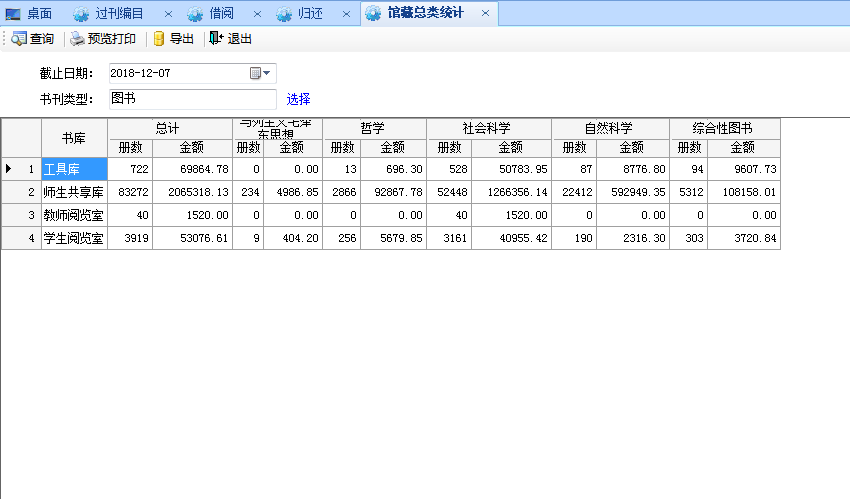Viewport: 850px width, 499px height.
Task: Switch to the 桌面 desktop tab
Action: point(30,13)
